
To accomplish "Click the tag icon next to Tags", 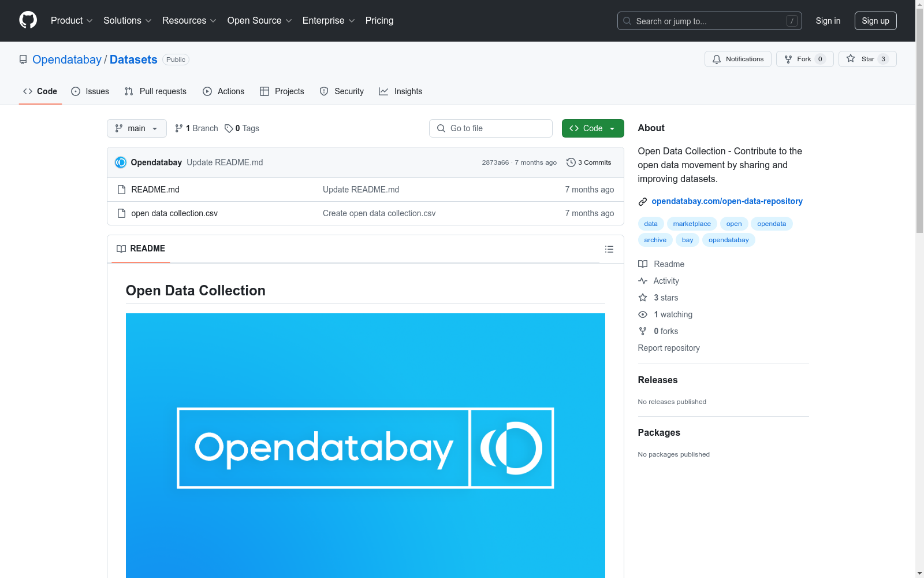I will pyautogui.click(x=229, y=128).
